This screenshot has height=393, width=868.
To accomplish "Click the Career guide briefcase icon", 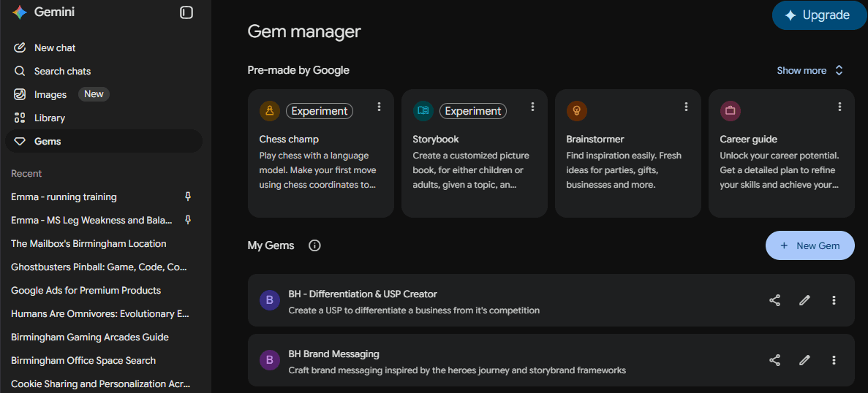I will coord(731,111).
